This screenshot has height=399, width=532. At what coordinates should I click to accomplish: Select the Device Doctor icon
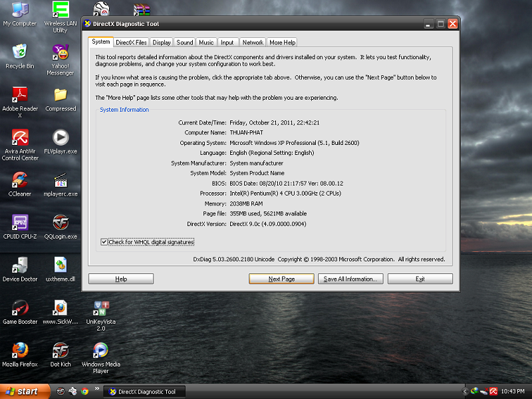(x=20, y=266)
